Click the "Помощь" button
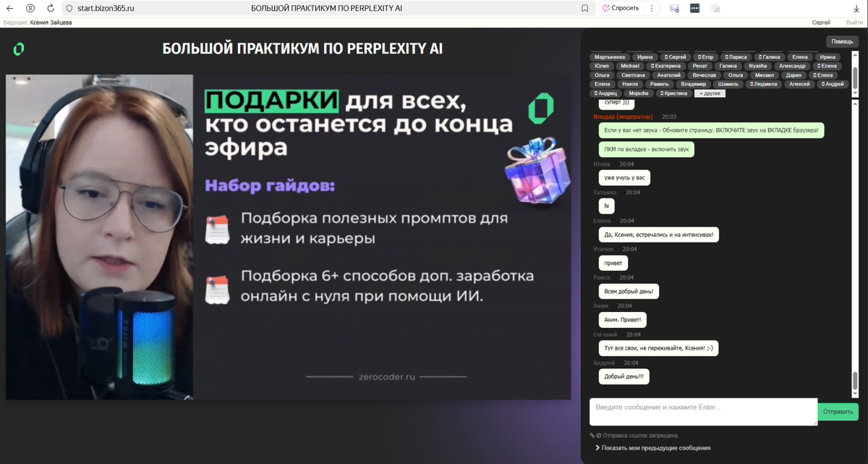The image size is (868, 464). click(x=841, y=41)
